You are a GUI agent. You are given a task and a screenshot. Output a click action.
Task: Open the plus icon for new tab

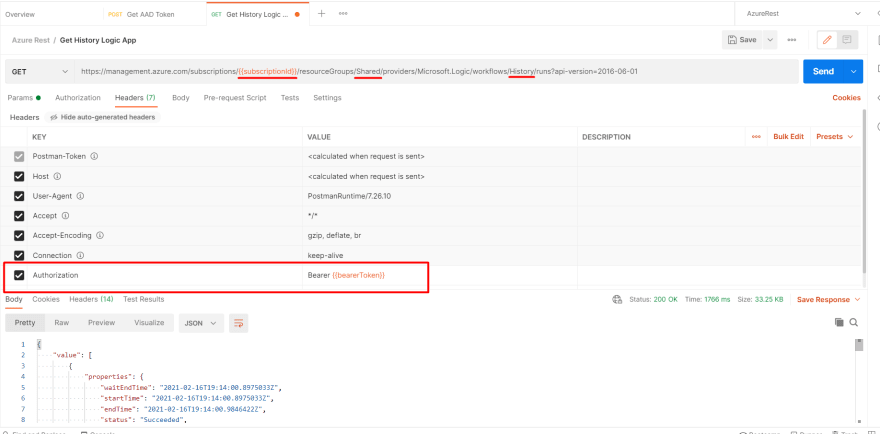(x=321, y=14)
